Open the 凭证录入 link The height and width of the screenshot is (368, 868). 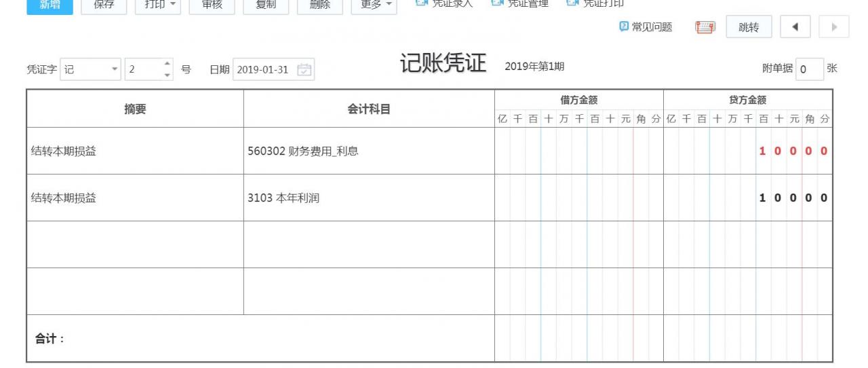[452, 3]
